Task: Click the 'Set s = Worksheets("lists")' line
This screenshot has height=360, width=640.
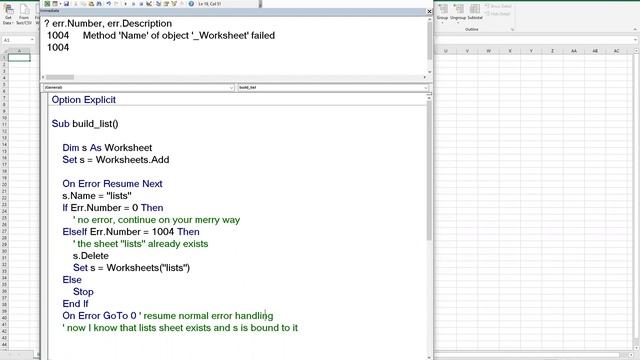Action: pos(131,268)
